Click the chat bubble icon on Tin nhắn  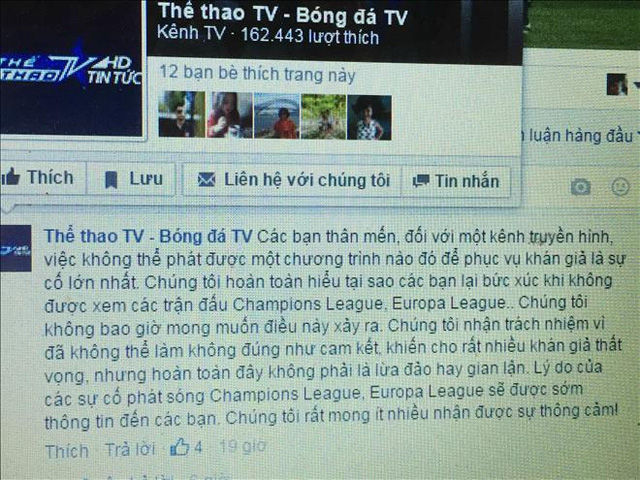[x=421, y=181]
